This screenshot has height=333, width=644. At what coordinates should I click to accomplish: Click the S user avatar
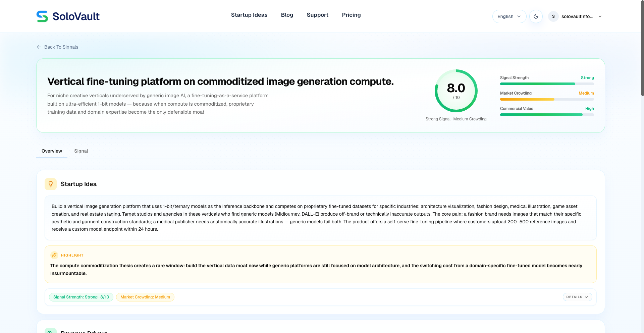coord(553,16)
